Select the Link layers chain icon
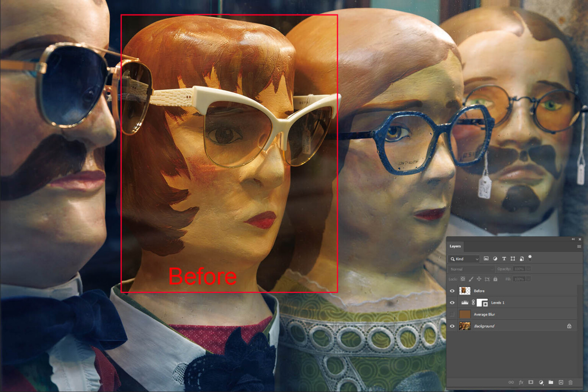 click(x=511, y=382)
